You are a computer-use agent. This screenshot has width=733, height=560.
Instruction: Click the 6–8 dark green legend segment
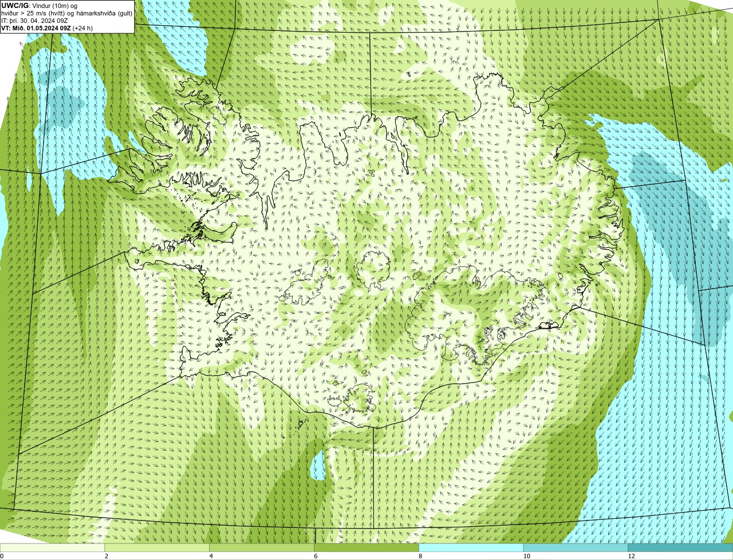[367, 548]
